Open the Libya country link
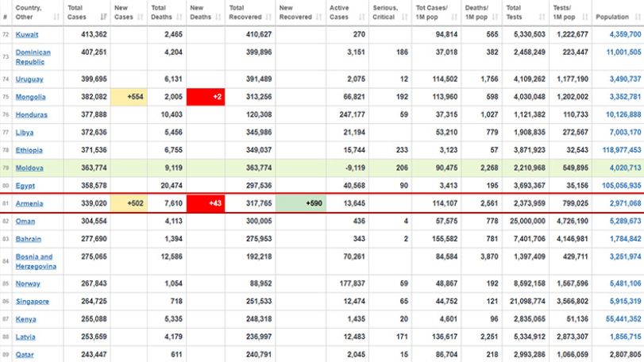Screen dimensions: 644x362 pyautogui.click(x=25, y=133)
